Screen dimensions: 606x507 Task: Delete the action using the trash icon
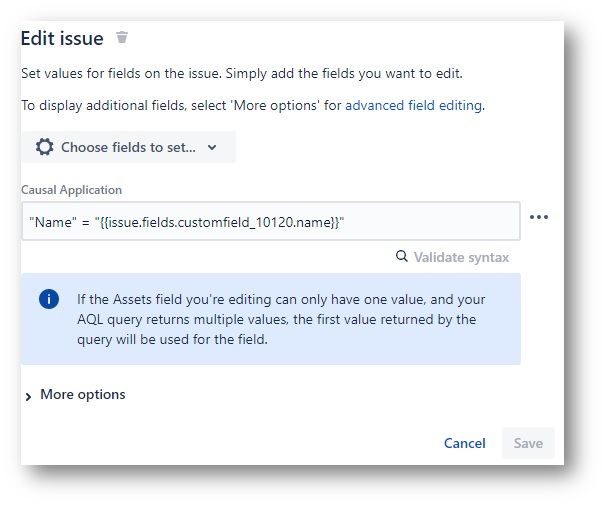coord(122,37)
